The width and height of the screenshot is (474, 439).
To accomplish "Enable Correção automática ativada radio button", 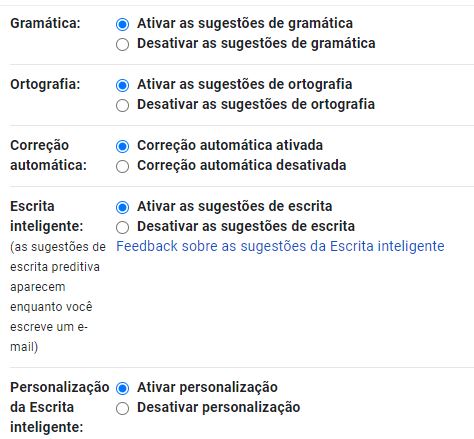I will coord(122,146).
